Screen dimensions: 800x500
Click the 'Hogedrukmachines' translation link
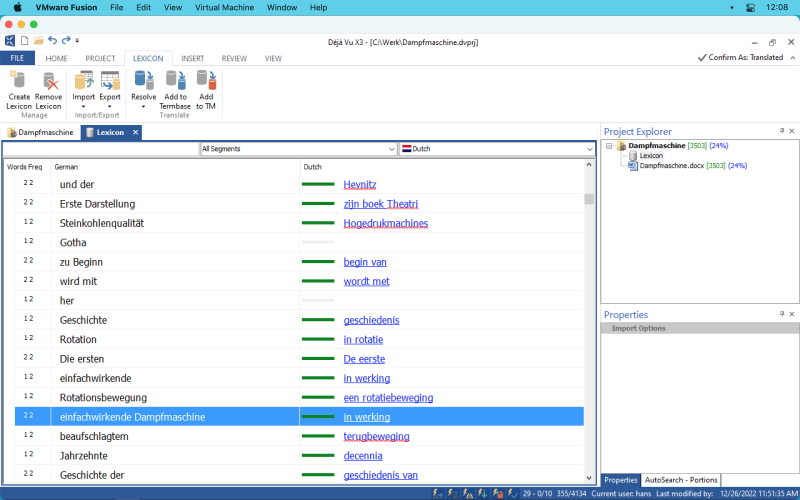click(386, 223)
